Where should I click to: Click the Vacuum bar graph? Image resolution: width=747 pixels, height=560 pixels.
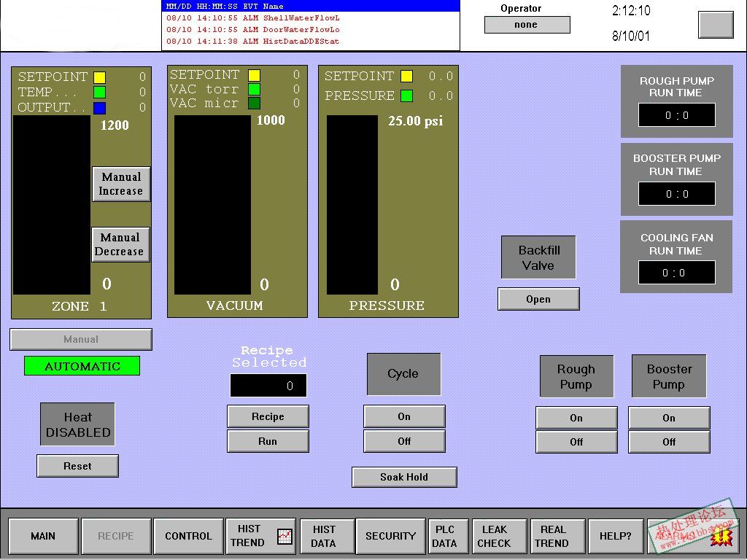[212, 205]
